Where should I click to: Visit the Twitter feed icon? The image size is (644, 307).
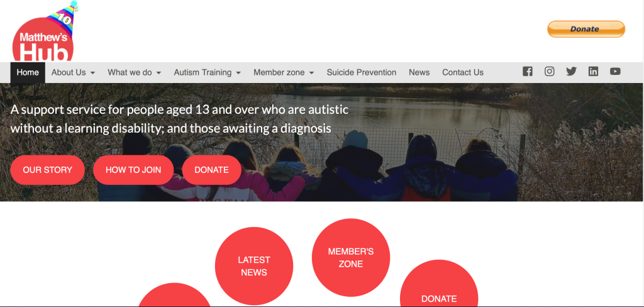click(x=571, y=72)
